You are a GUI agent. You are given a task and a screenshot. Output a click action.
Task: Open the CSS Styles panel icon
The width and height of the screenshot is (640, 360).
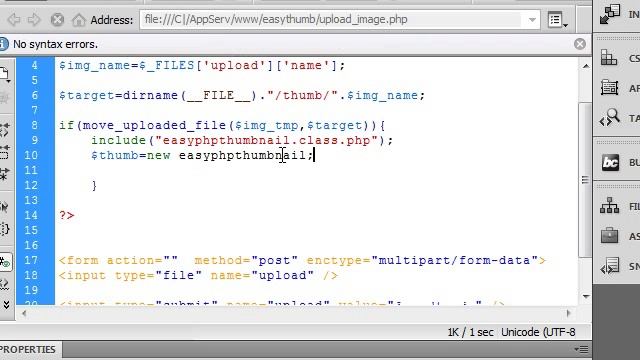[609, 58]
